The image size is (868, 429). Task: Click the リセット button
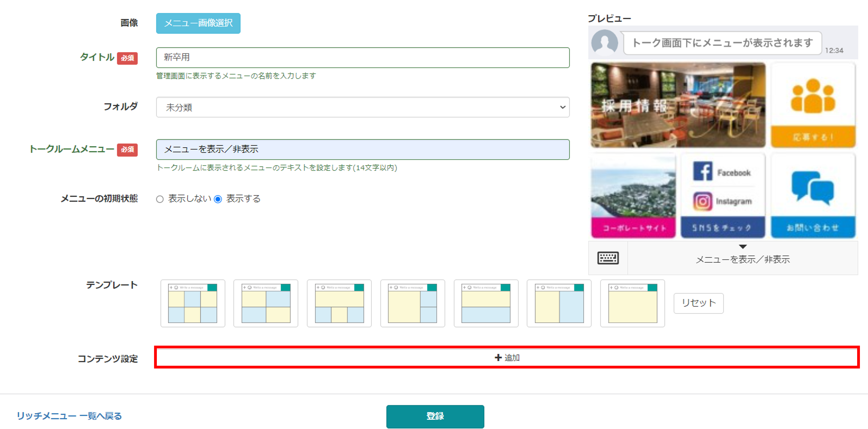pos(699,303)
